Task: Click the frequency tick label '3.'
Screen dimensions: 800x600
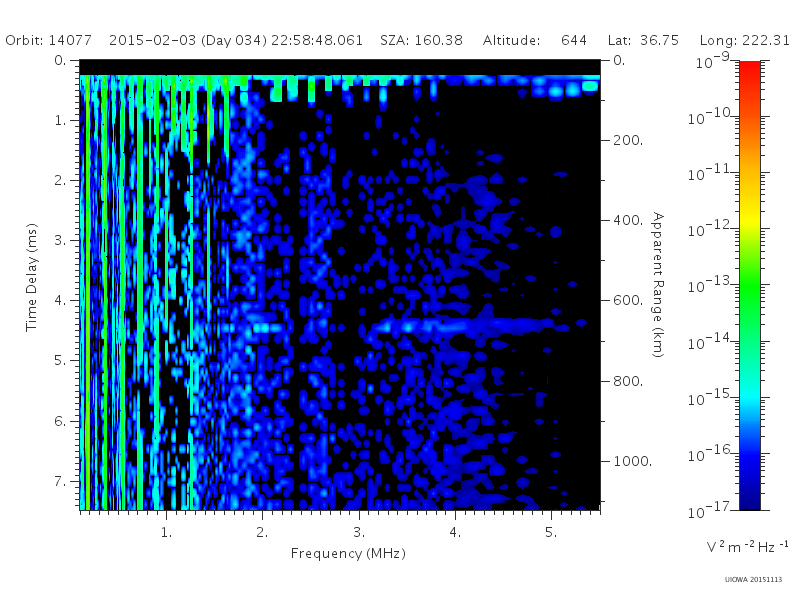Action: point(359,533)
